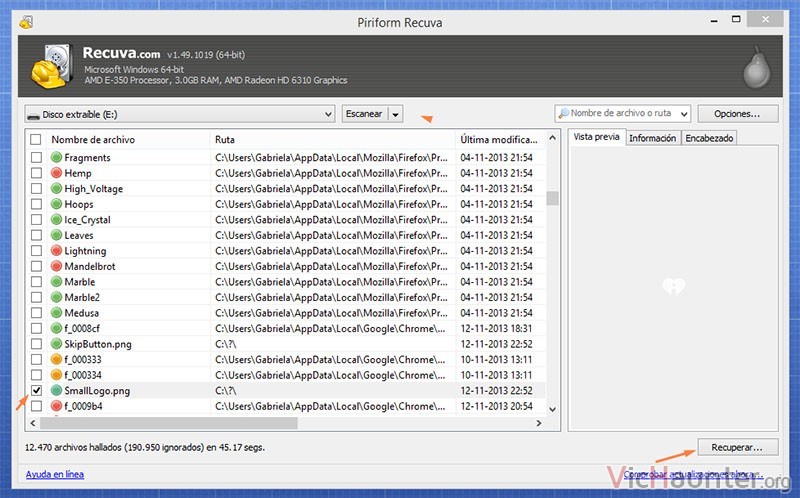This screenshot has width=800, height=498.
Task: Click the Recuperar... button
Action: (x=738, y=447)
